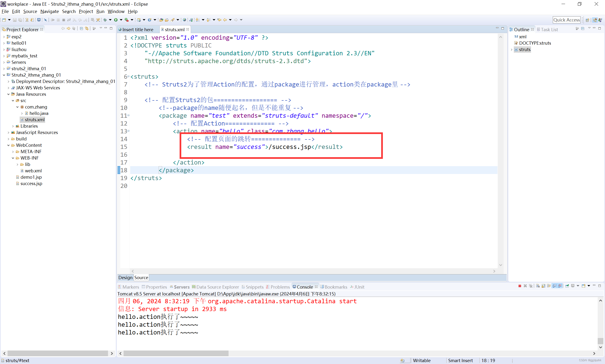605x364 pixels.
Task: Toggle Link with Editor in Project Explorer
Action: pyautogui.click(x=86, y=28)
